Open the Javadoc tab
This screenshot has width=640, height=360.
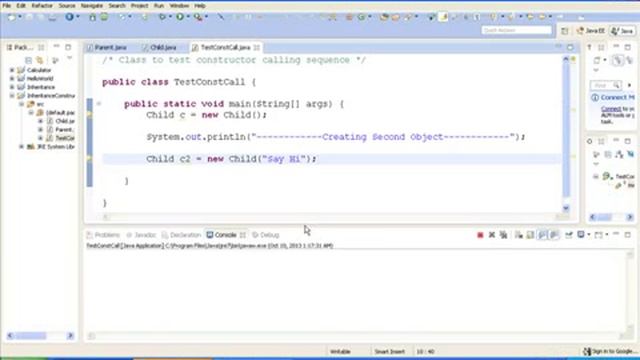(x=141, y=235)
